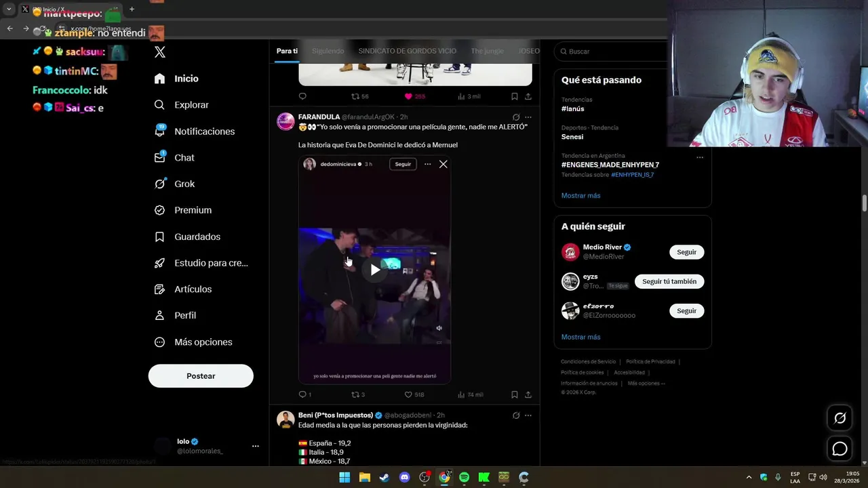Open a new browser tab
868x488 pixels.
(132, 9)
